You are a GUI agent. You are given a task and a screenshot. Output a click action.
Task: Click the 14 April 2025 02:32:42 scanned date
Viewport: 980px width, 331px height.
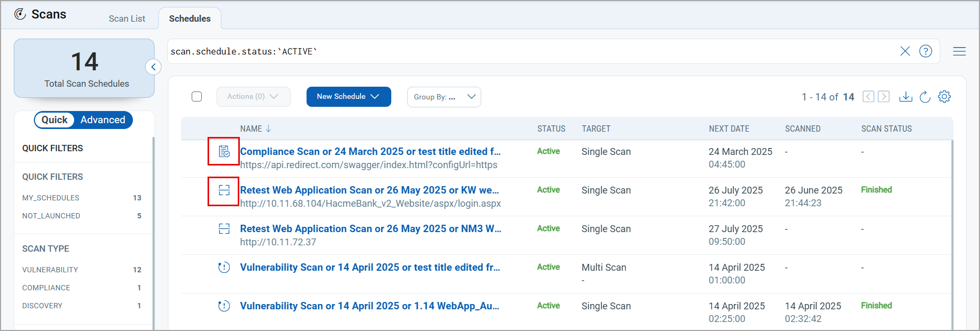click(x=813, y=312)
